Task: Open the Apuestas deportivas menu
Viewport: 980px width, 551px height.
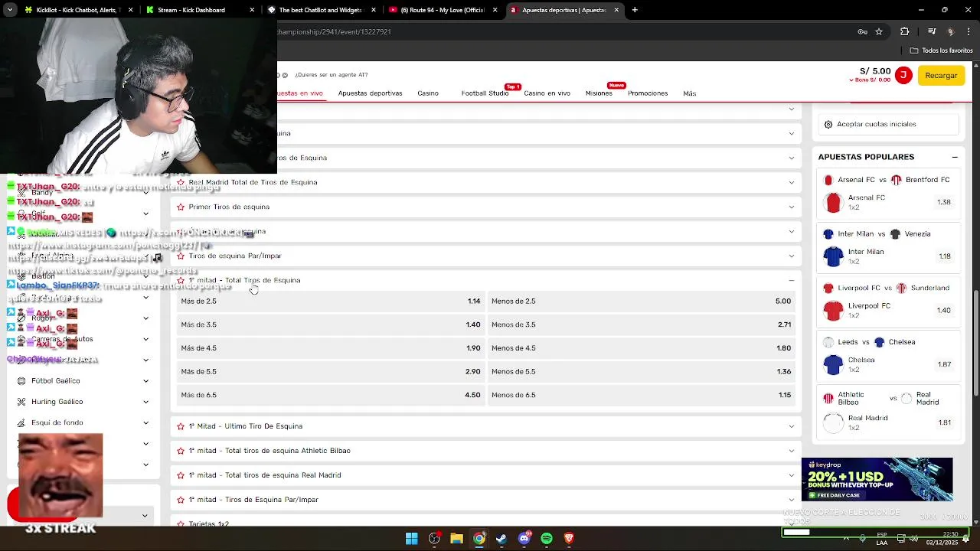Action: pyautogui.click(x=370, y=93)
